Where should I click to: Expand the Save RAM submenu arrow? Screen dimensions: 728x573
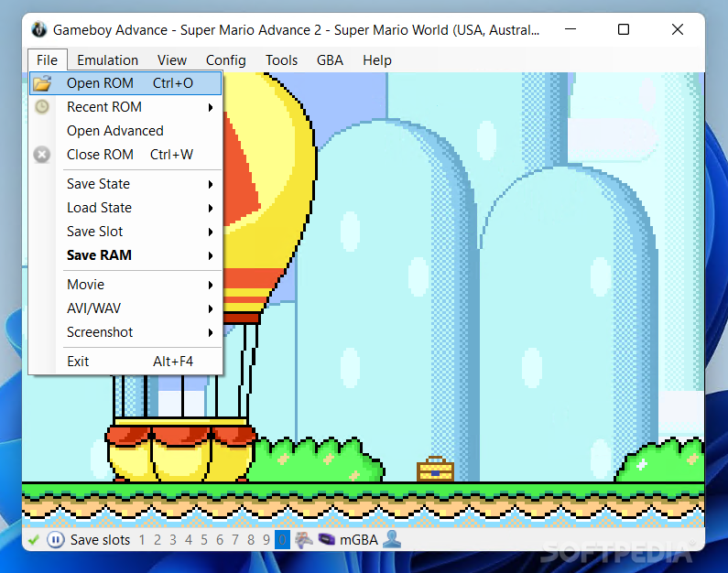[x=211, y=255]
